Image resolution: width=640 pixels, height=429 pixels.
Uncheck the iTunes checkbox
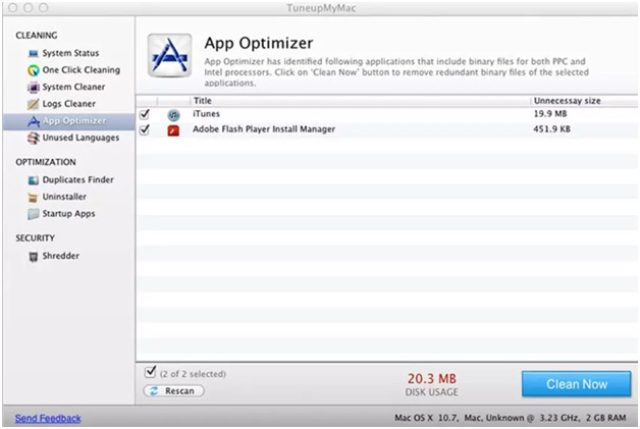[x=145, y=114]
